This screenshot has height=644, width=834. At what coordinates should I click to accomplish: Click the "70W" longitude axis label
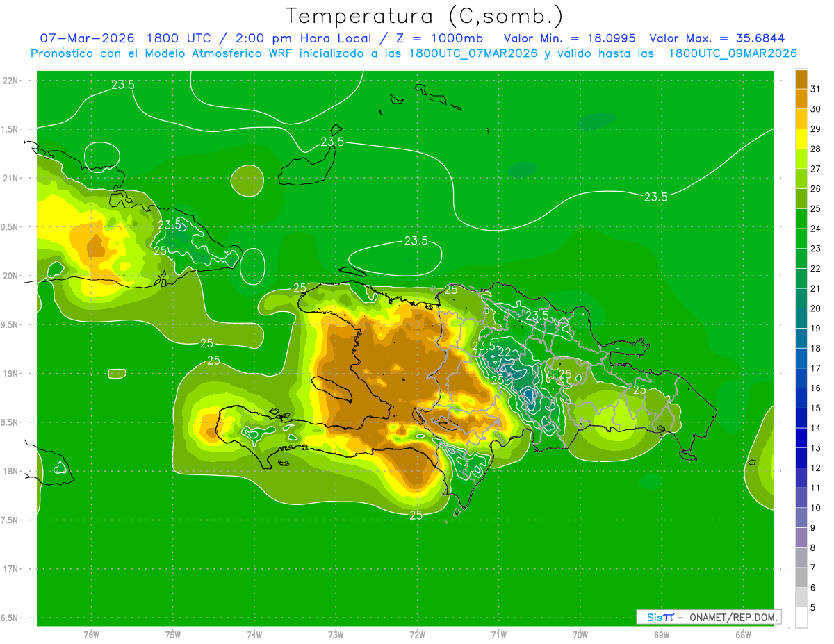pos(580,635)
